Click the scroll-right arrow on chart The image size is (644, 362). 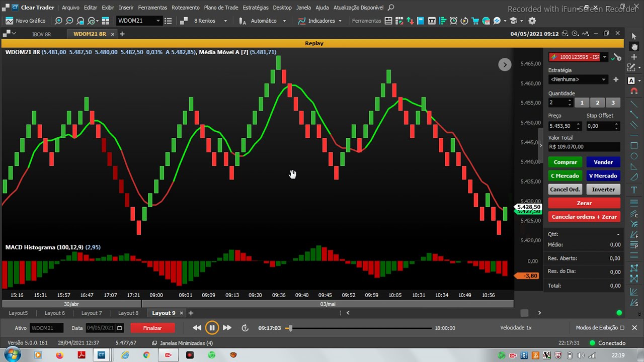[x=505, y=64]
